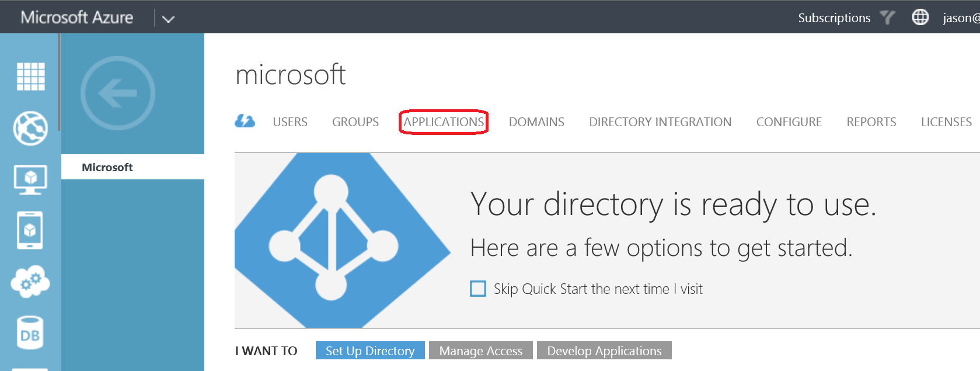Expand the Microsoft Azure header chevron

(168, 19)
